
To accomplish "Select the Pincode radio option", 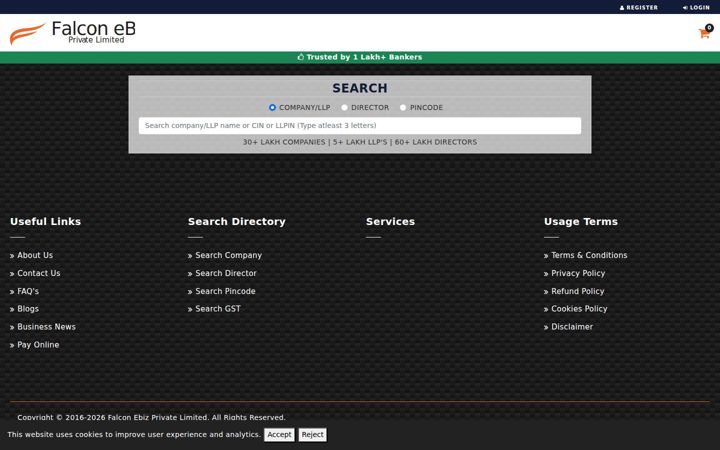I will [403, 107].
